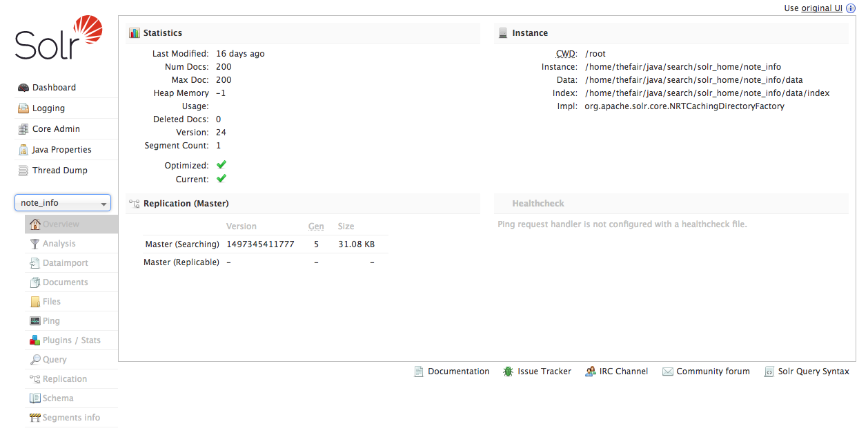Click the NRTCachingDirectoryFactory Impl value
Screen dimensions: 868x444
684,106
